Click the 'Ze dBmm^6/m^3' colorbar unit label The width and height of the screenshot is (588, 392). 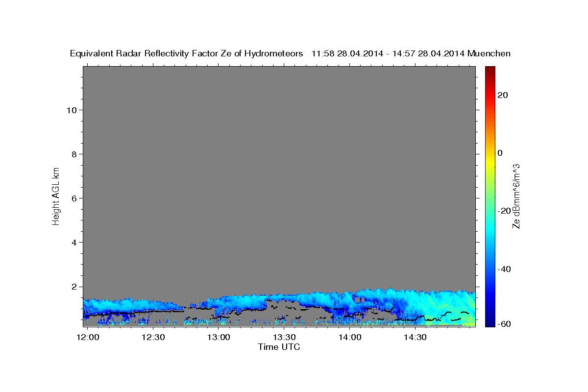tap(516, 196)
